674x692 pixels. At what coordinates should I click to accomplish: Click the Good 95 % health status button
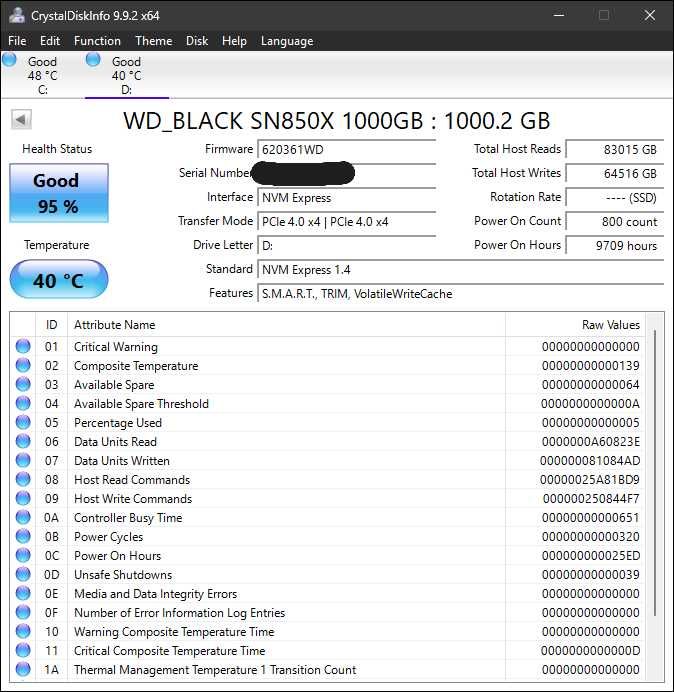pos(59,193)
